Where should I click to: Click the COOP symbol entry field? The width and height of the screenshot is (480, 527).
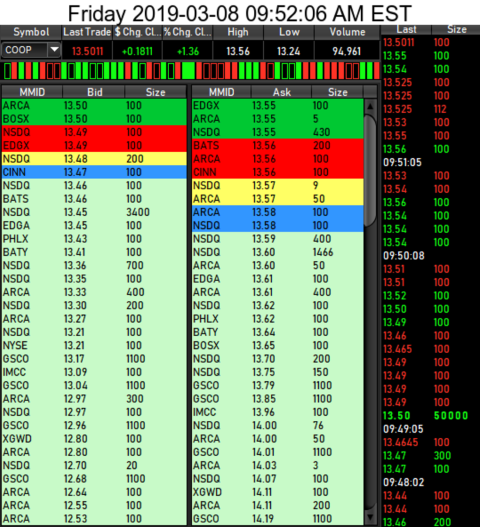pyautogui.click(x=25, y=50)
